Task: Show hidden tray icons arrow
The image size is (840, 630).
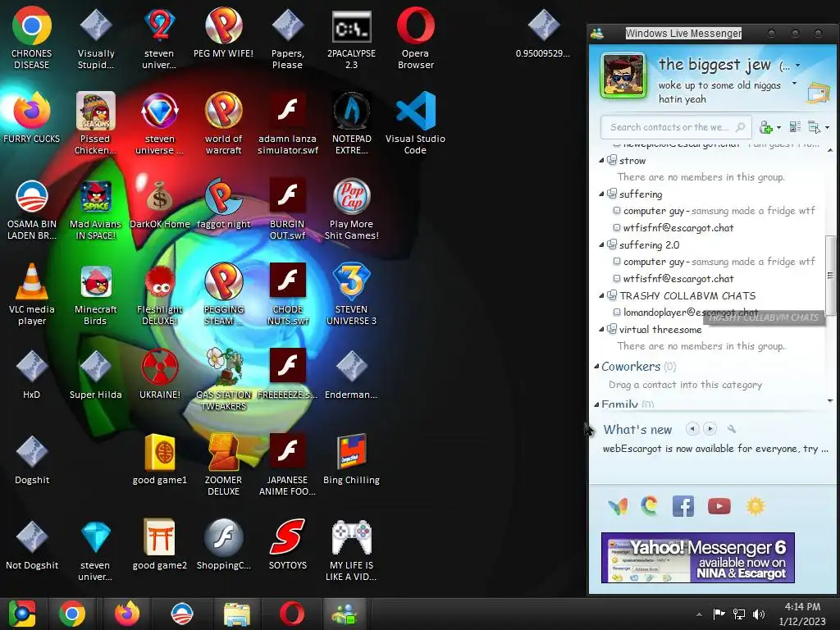Action: [699, 614]
